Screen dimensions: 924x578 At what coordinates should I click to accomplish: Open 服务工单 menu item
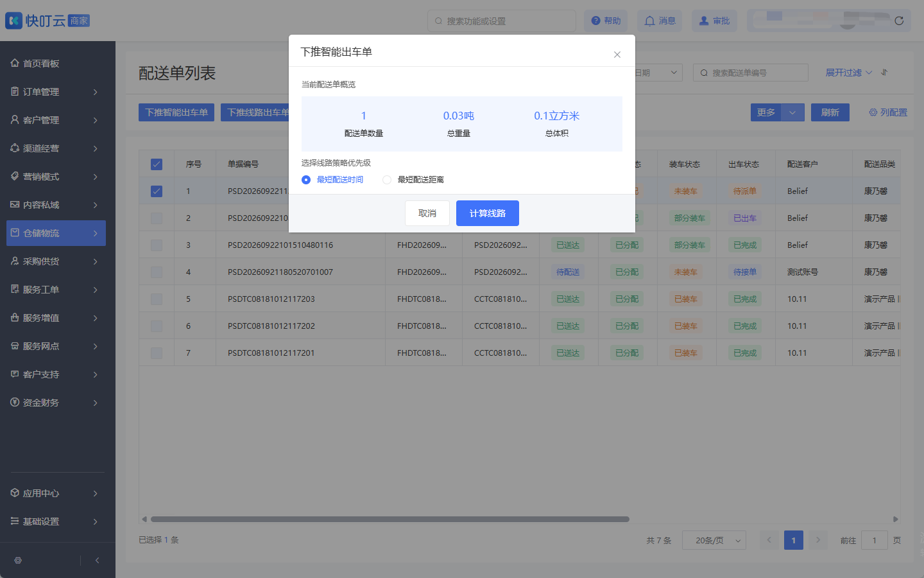pyautogui.click(x=56, y=290)
